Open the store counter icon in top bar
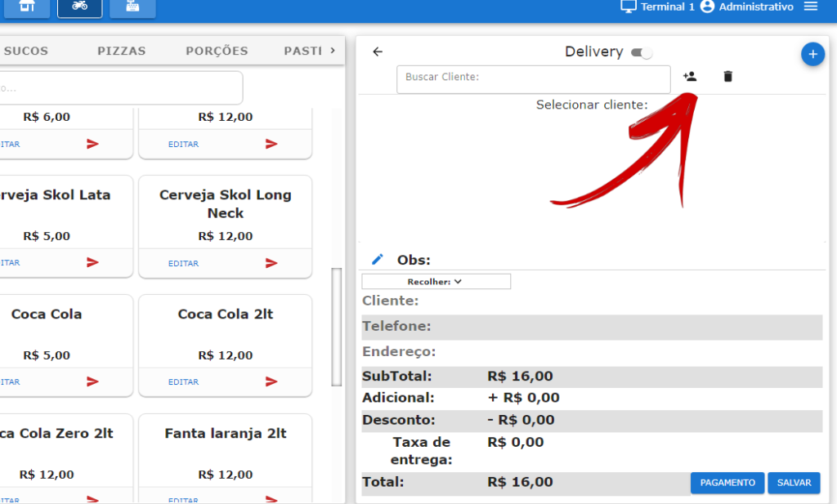This screenshot has height=504, width=837. [27, 7]
